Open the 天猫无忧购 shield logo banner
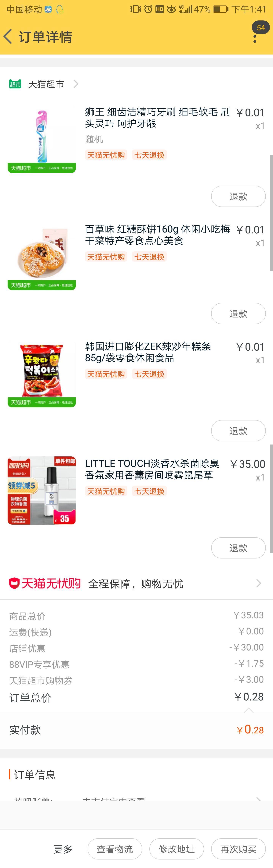This screenshot has height=868, width=273. (45, 583)
